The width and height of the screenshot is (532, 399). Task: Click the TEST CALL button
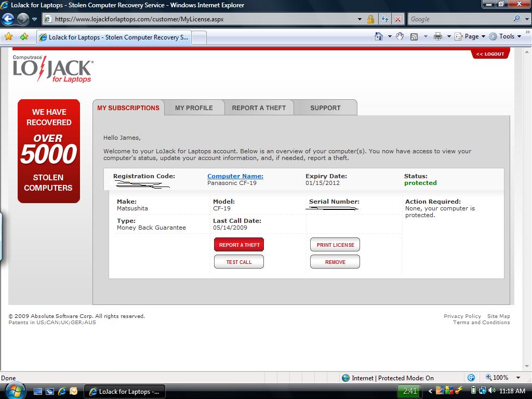pos(239,262)
